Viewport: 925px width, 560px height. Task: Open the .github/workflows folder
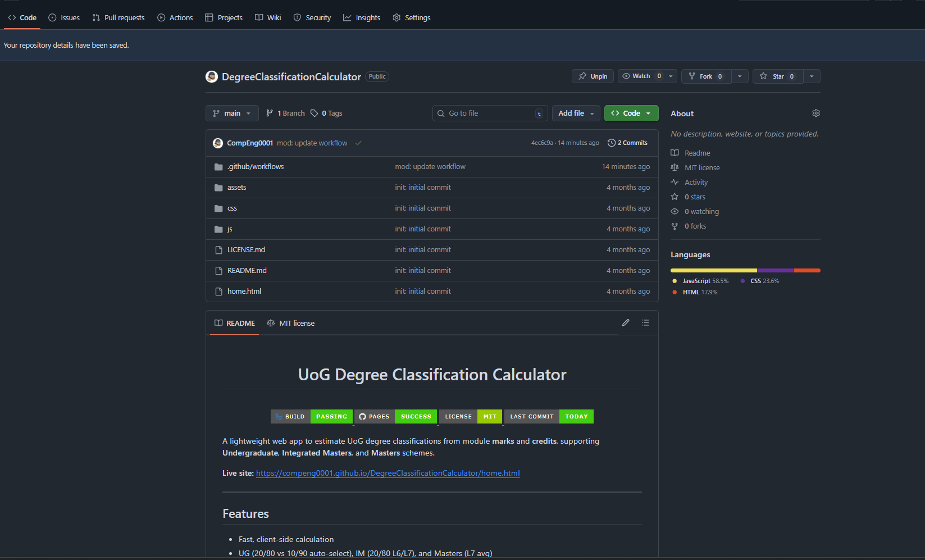[255, 167]
